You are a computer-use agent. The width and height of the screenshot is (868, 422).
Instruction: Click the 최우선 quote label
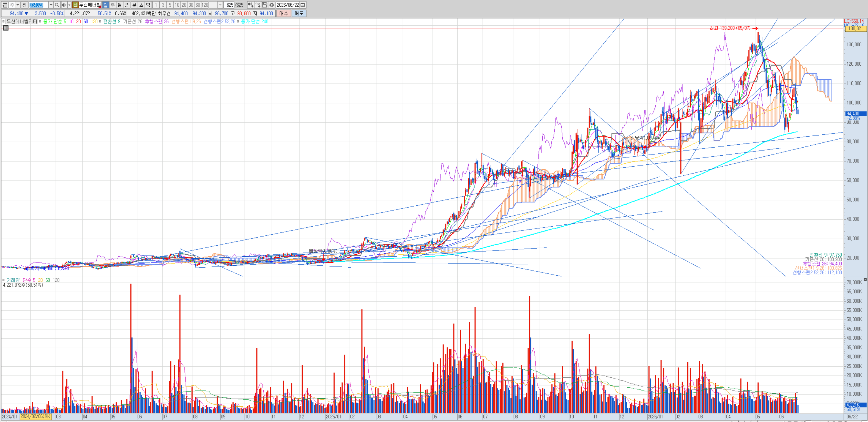pyautogui.click(x=164, y=13)
